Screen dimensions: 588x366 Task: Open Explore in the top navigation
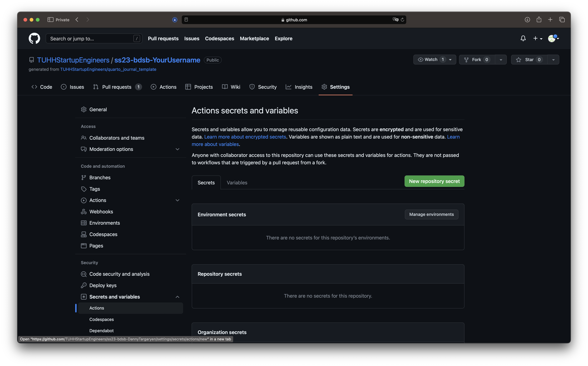(x=283, y=38)
